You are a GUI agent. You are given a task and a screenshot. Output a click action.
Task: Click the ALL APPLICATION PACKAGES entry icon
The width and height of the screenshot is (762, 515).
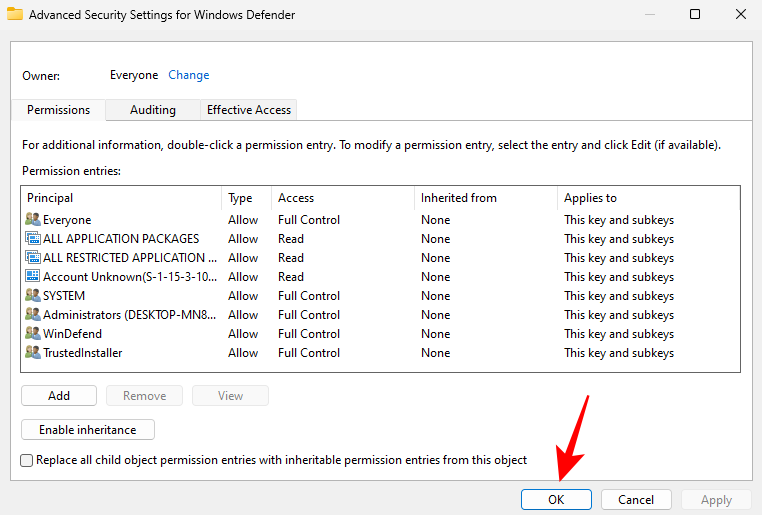tap(32, 239)
